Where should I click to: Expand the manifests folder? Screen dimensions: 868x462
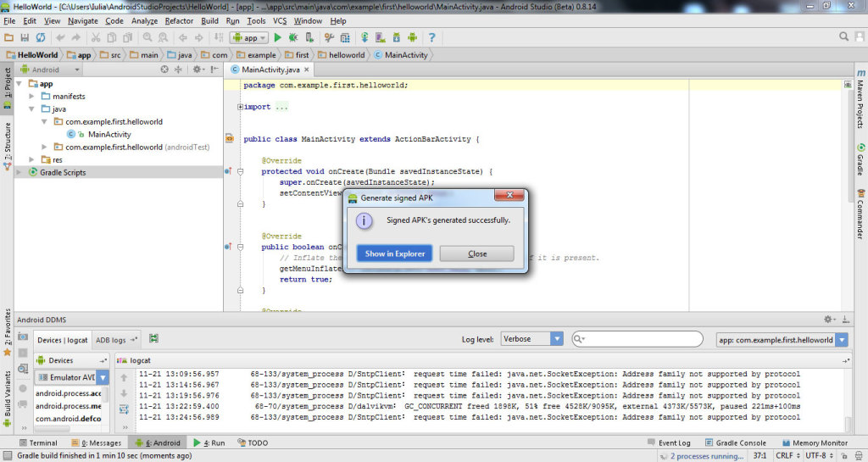[x=31, y=97]
